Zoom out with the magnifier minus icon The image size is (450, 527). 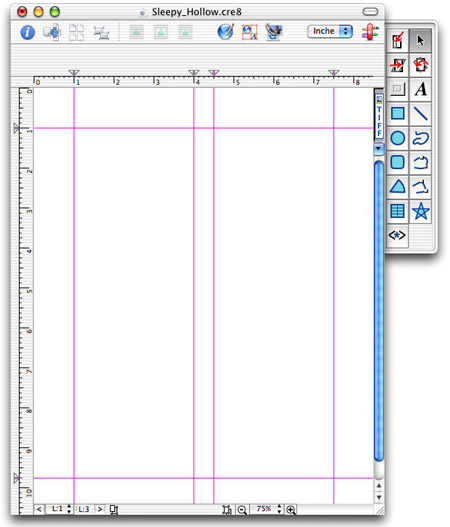click(x=242, y=510)
